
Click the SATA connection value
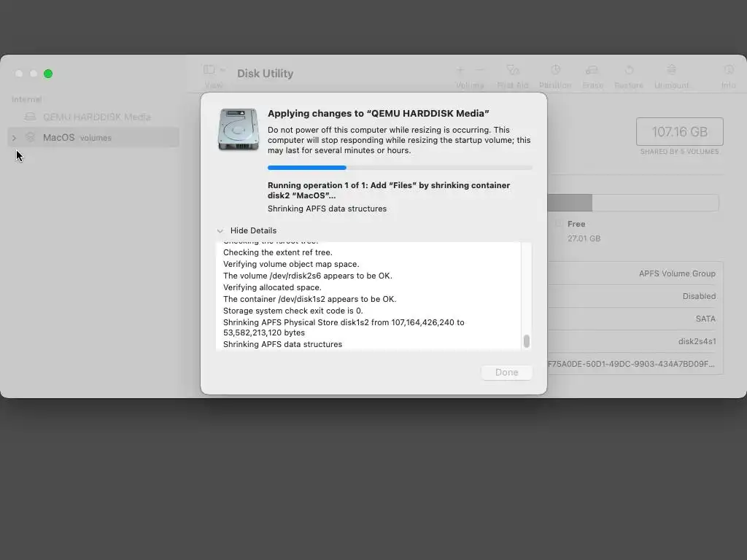[x=705, y=319]
